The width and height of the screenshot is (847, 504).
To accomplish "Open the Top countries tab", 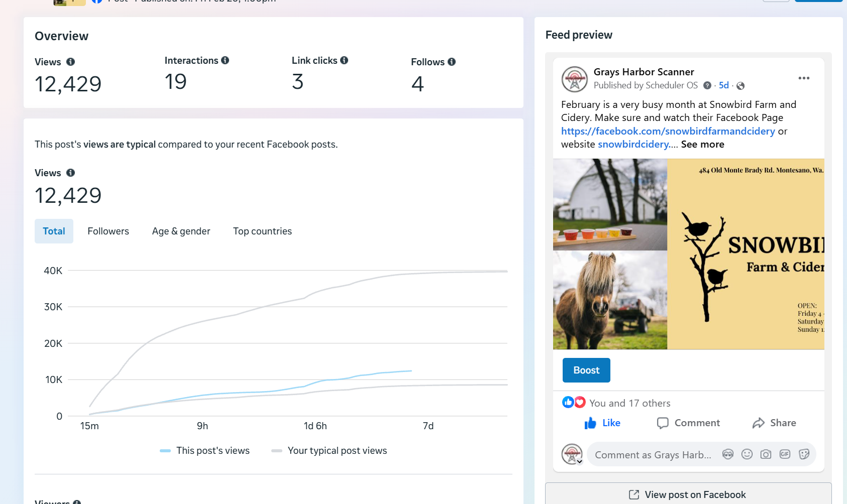I will click(262, 231).
